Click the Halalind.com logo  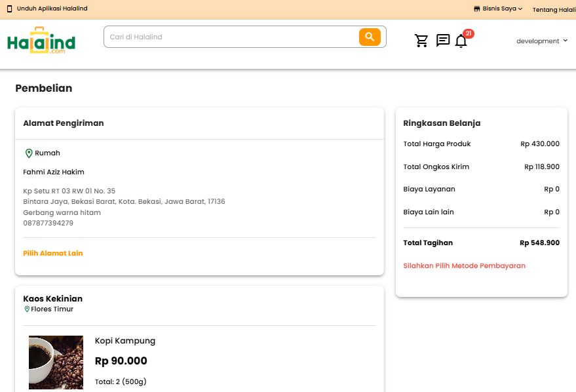[x=41, y=41]
